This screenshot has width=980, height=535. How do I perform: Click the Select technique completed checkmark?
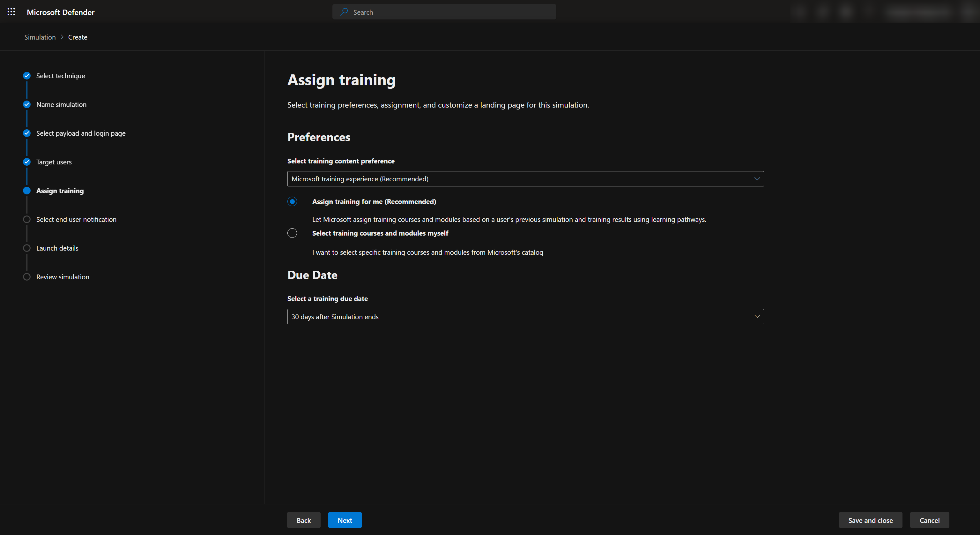coord(26,76)
